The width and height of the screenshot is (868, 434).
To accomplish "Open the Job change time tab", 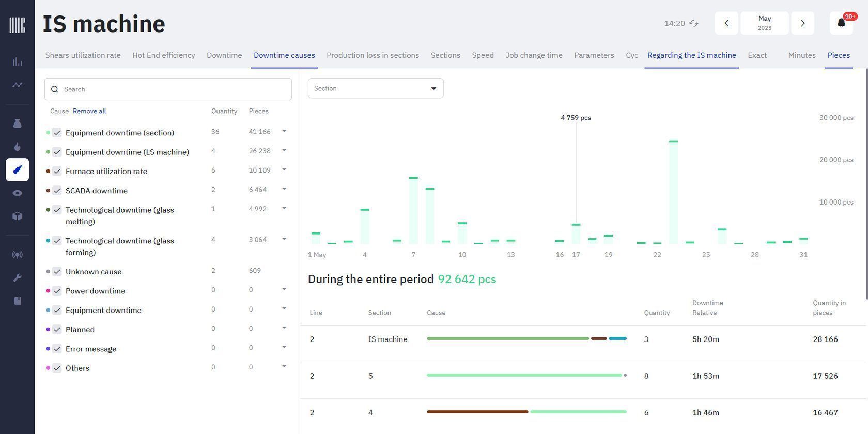I will 534,55.
